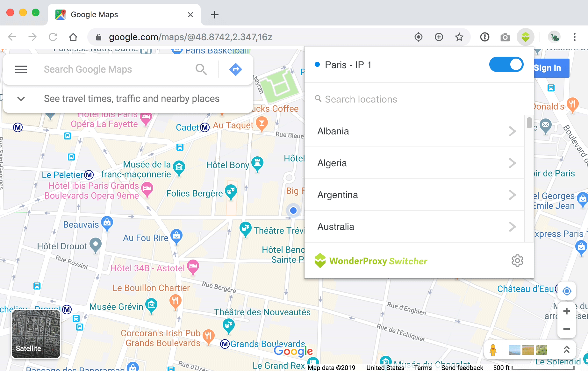Go back with browser back arrow

[12, 37]
